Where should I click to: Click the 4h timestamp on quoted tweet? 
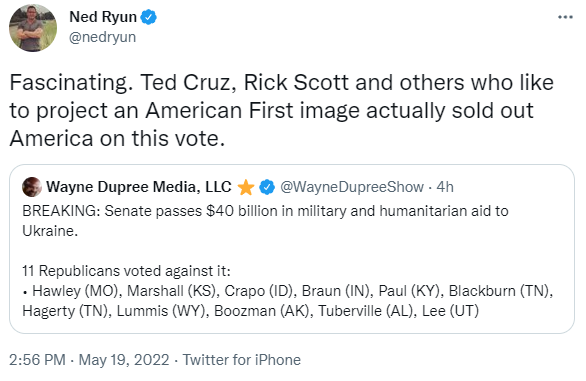point(445,187)
